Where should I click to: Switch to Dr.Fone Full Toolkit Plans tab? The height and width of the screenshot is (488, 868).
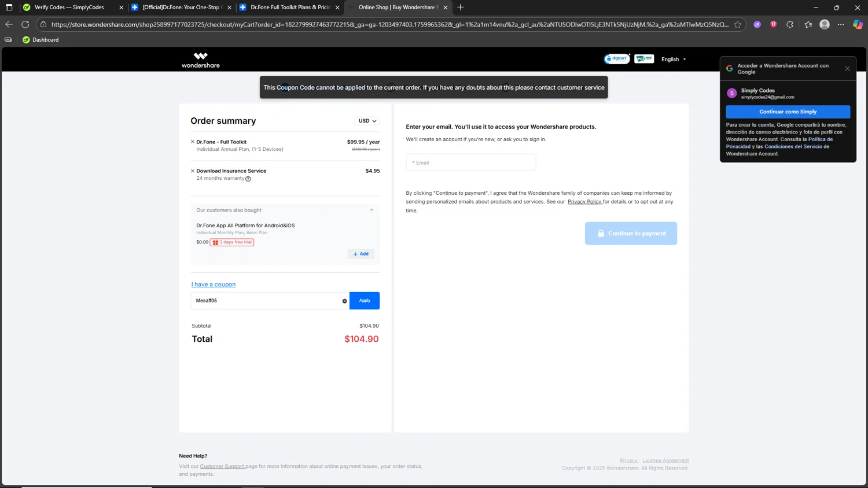pos(289,8)
